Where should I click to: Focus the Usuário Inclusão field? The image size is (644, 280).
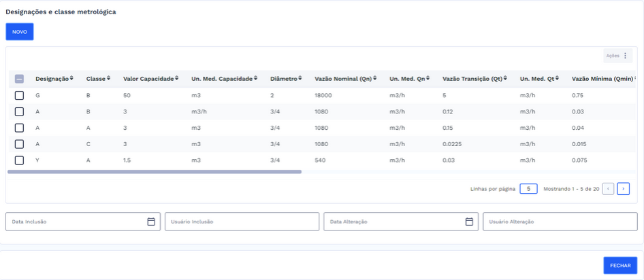tap(242, 222)
